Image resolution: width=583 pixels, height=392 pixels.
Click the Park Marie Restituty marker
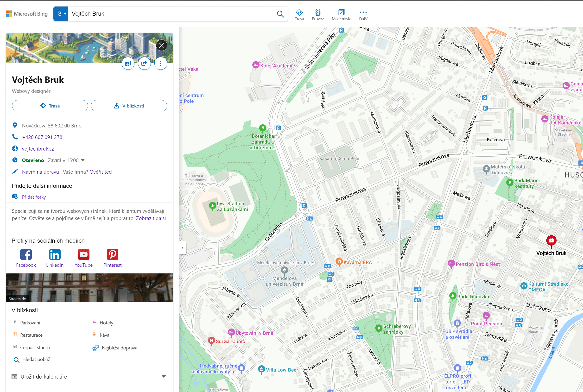[x=509, y=183]
